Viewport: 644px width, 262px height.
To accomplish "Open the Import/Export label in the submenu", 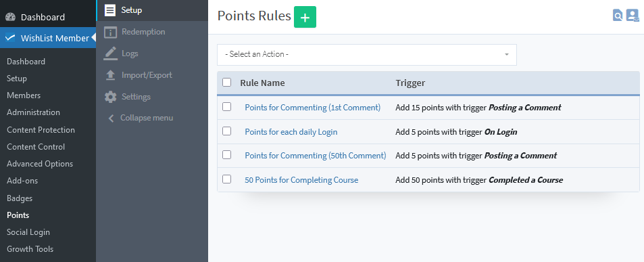I will [147, 75].
